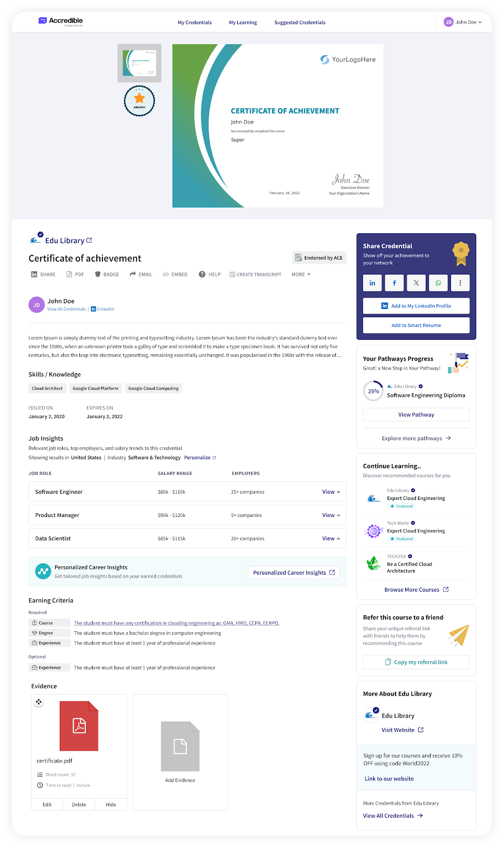Click the large certificate of achievement image
Image resolution: width=504 pixels, height=848 pixels.
coord(278,126)
